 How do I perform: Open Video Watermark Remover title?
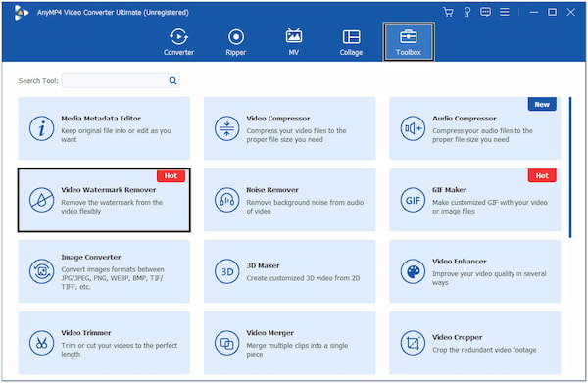[x=109, y=190]
